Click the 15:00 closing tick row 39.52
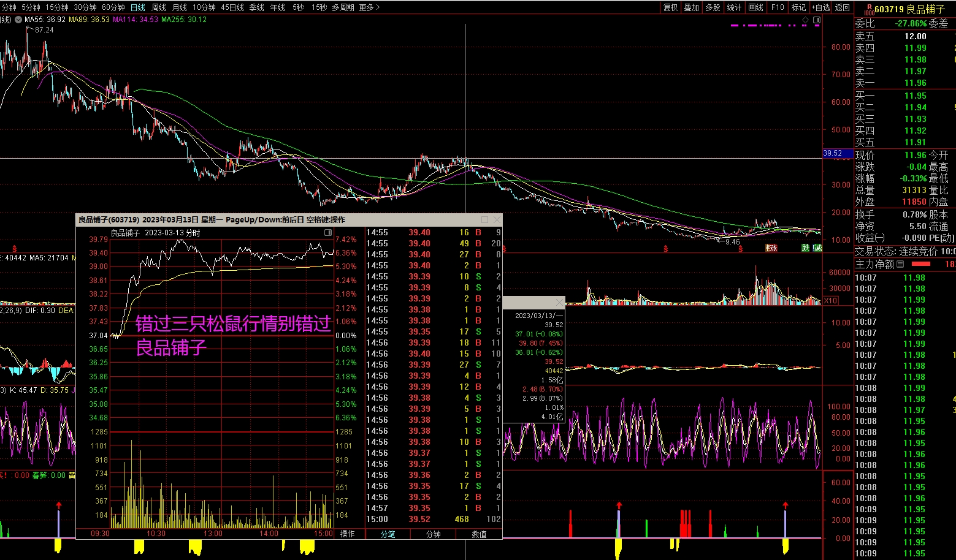 [433, 519]
